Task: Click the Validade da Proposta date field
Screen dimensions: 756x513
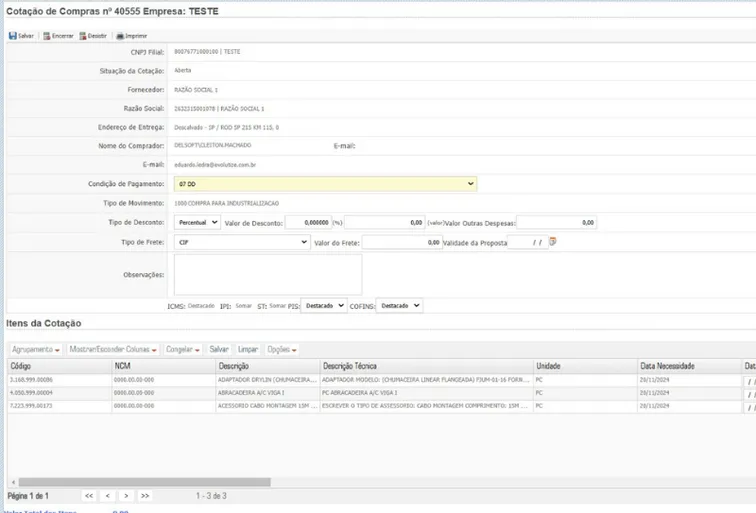Action: coord(527,243)
